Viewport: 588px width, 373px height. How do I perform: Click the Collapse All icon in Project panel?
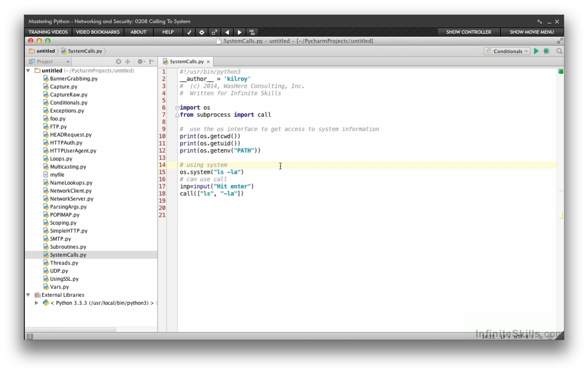click(x=128, y=61)
